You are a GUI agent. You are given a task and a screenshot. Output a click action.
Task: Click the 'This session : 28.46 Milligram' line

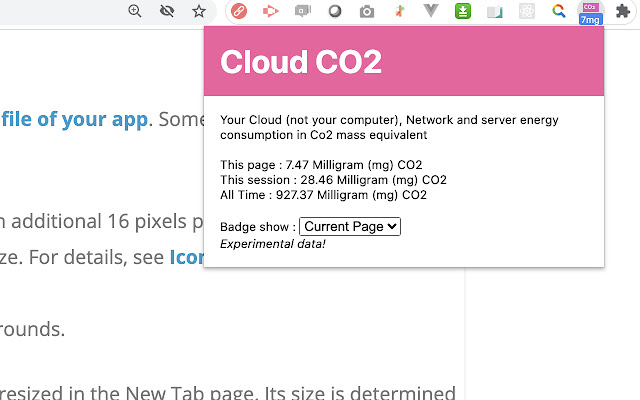click(333, 180)
